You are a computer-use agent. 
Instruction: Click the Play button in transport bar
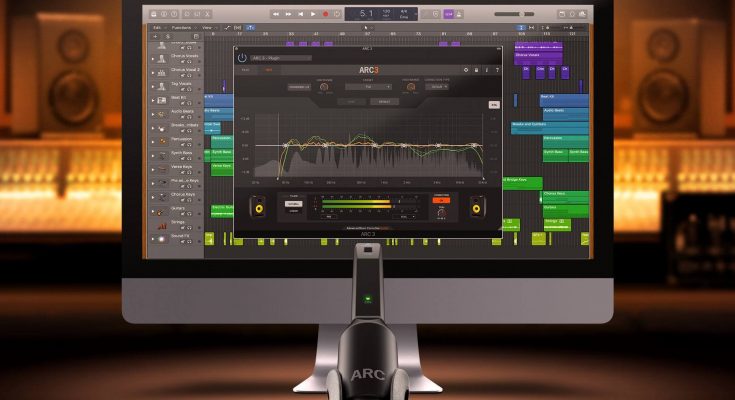pyautogui.click(x=312, y=14)
